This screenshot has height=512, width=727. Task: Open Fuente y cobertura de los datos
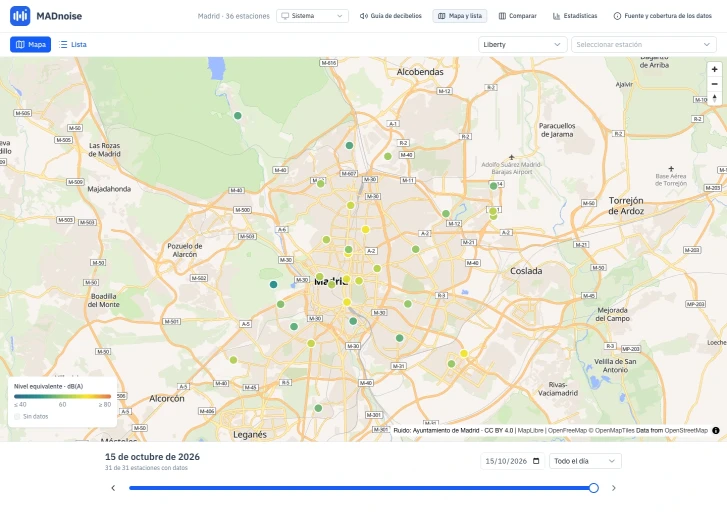[x=663, y=16]
